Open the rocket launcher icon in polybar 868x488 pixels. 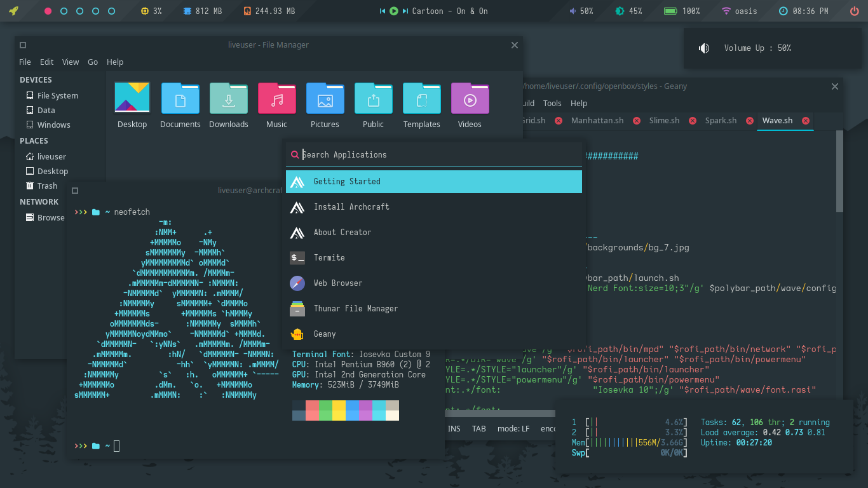13,11
